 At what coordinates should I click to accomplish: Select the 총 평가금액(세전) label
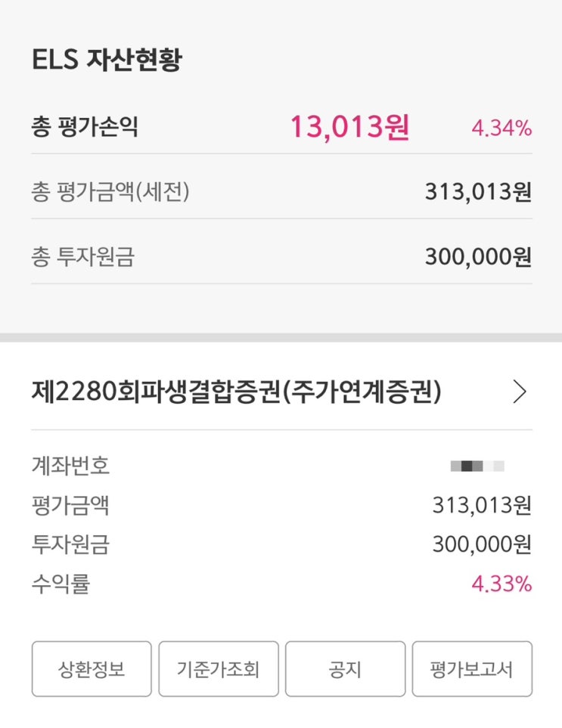(x=110, y=192)
